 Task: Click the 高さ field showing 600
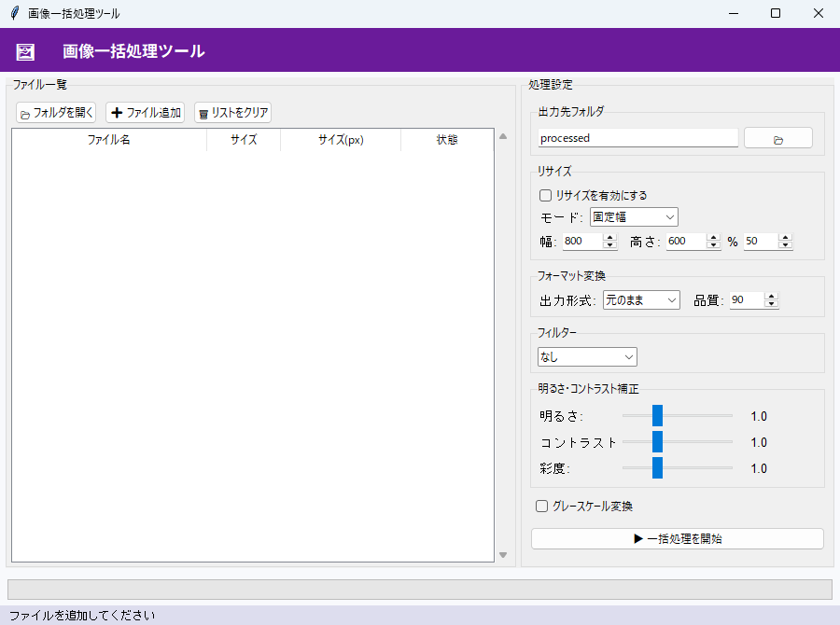(x=686, y=241)
